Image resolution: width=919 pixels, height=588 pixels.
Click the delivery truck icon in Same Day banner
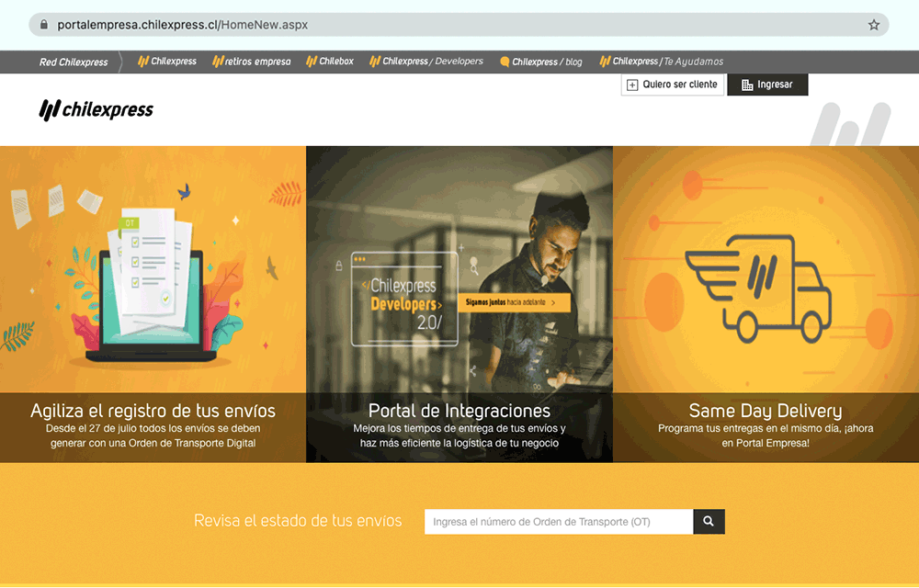pos(758,288)
